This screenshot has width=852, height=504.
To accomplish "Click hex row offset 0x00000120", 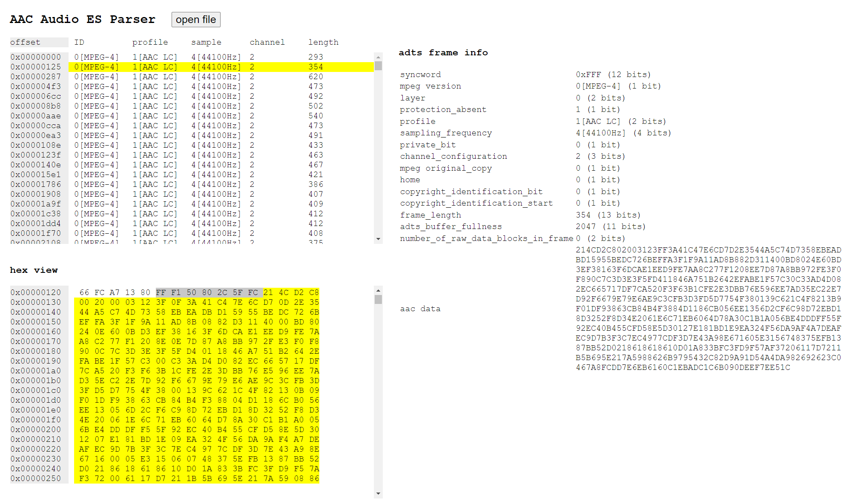I will point(36,292).
